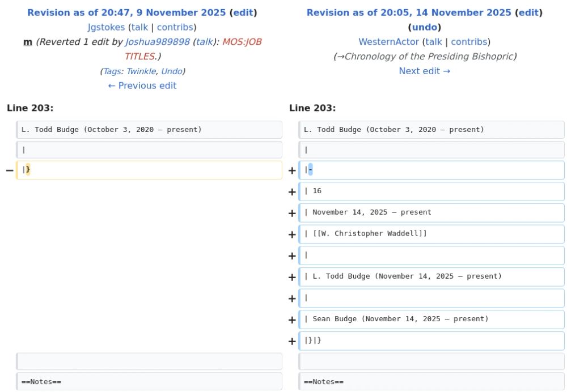Screen dimensions: 567x392
Task: Visit WesternActor's user page
Action: 389,41
